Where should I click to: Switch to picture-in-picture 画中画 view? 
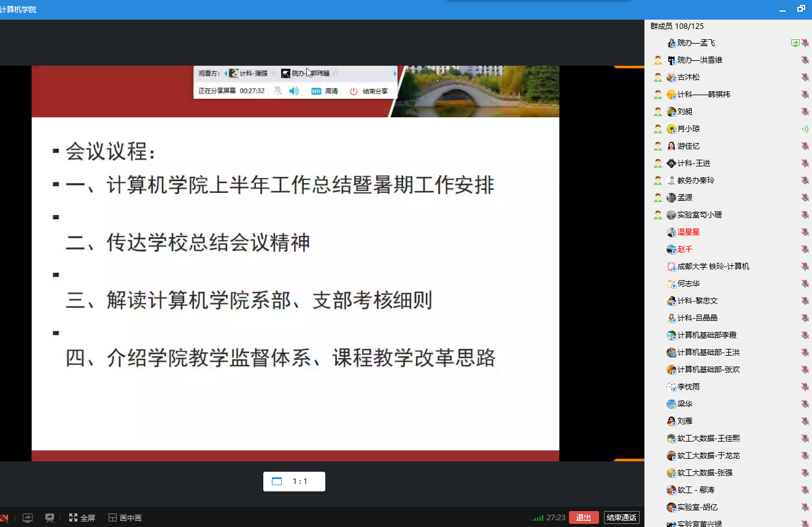[x=125, y=518]
